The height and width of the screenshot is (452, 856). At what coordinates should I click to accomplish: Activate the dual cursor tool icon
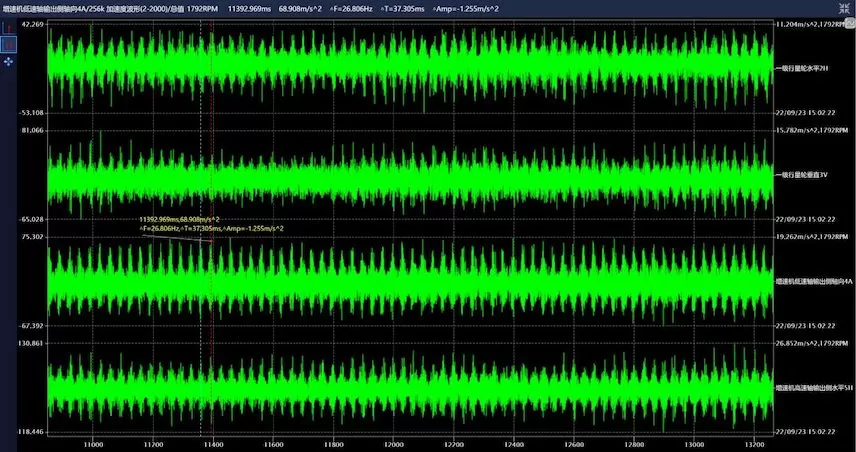click(8, 44)
